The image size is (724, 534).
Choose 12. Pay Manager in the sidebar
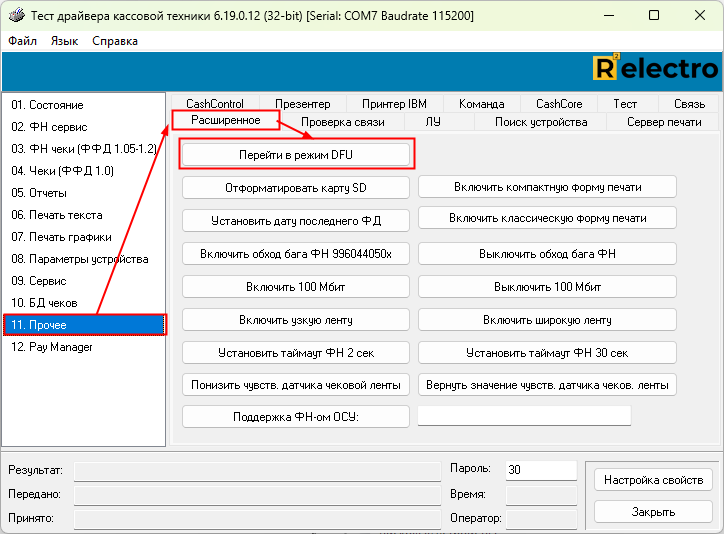click(52, 347)
